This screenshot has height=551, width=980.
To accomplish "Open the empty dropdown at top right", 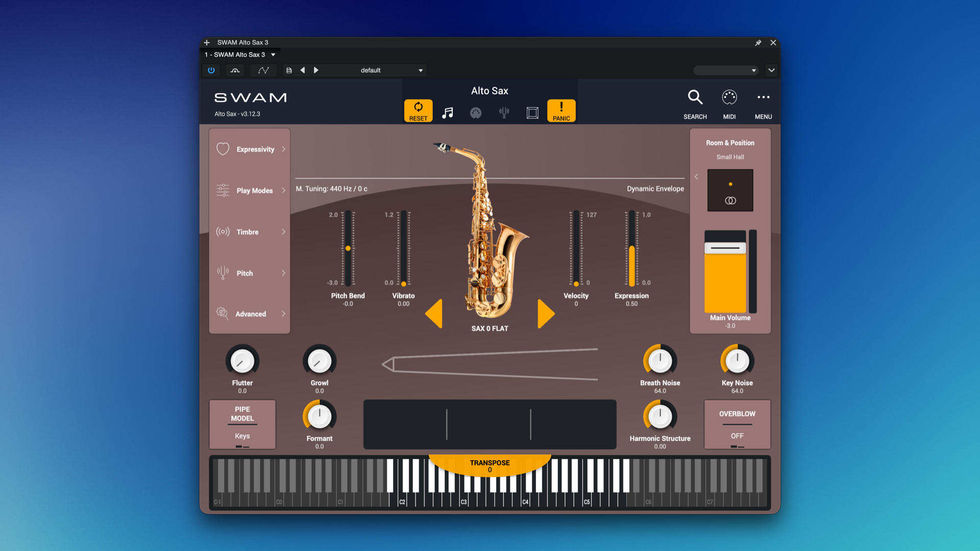I will pyautogui.click(x=726, y=70).
